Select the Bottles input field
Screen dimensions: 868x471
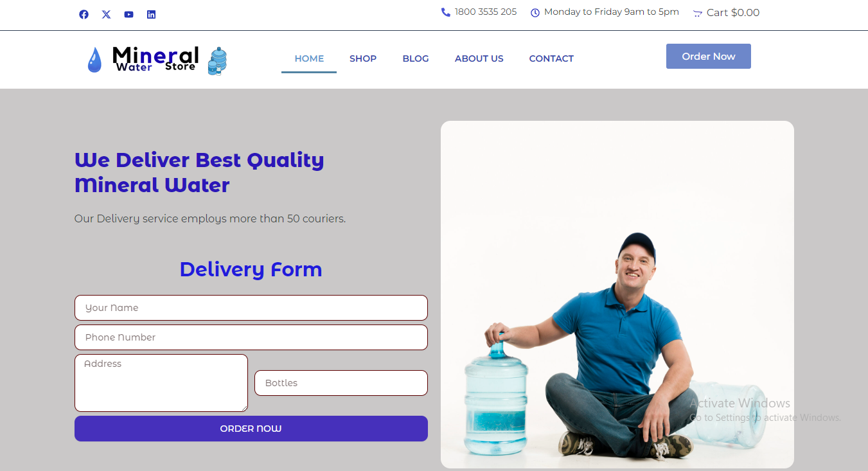341,383
